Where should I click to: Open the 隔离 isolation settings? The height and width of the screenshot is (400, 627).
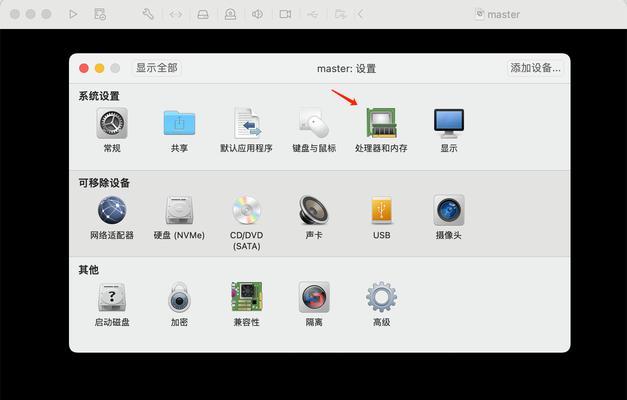click(x=314, y=297)
